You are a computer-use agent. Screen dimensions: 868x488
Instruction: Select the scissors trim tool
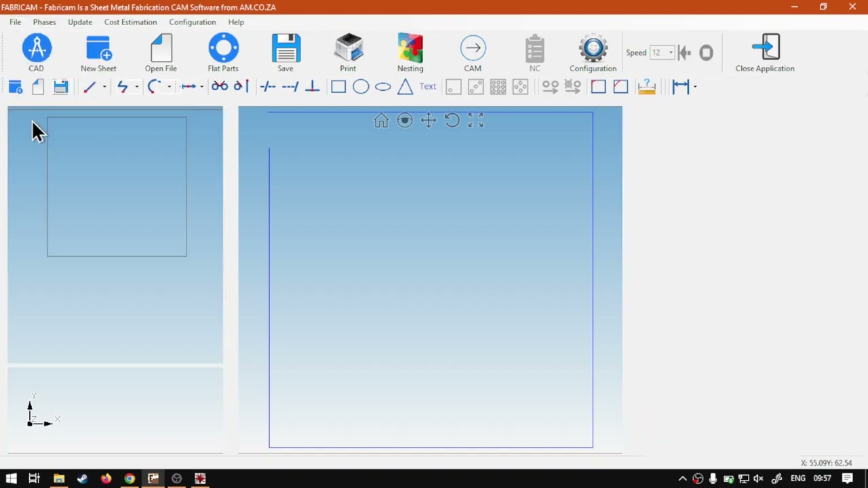(x=220, y=86)
